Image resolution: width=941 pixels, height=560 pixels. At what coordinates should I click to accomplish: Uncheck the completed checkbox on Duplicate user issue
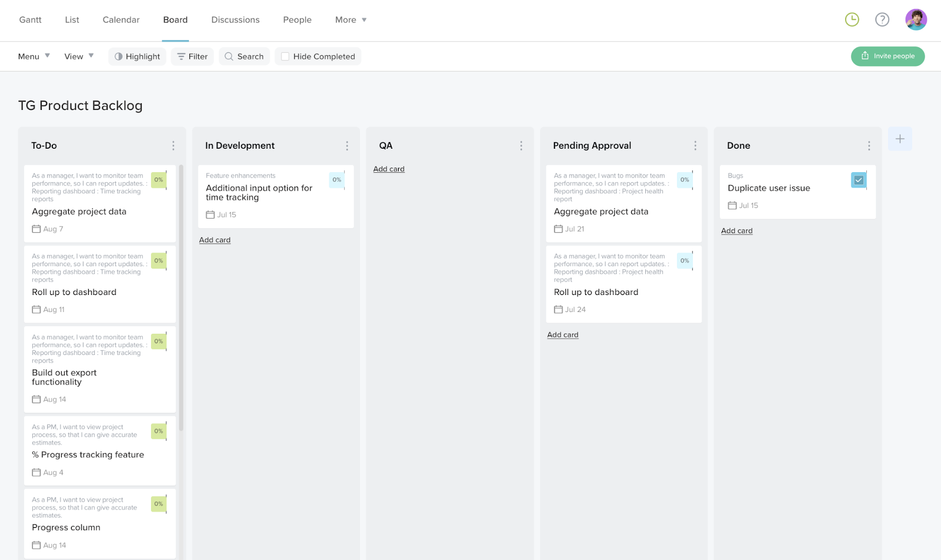click(x=858, y=180)
